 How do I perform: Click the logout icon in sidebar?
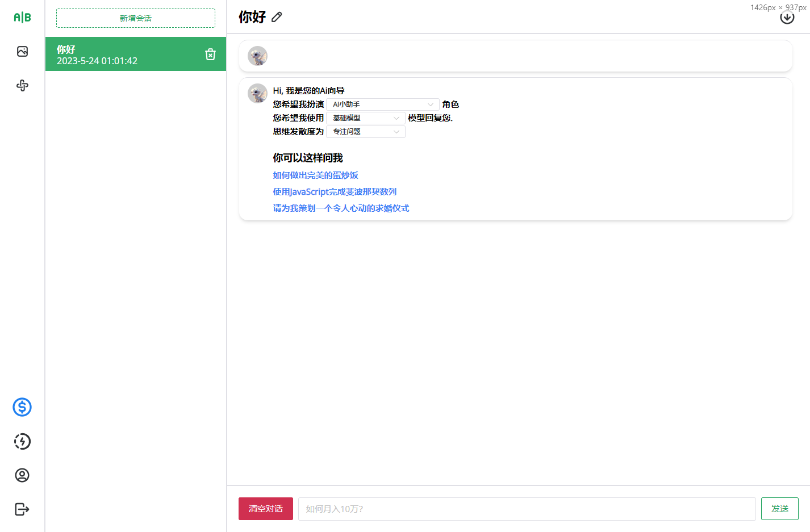coord(22,509)
